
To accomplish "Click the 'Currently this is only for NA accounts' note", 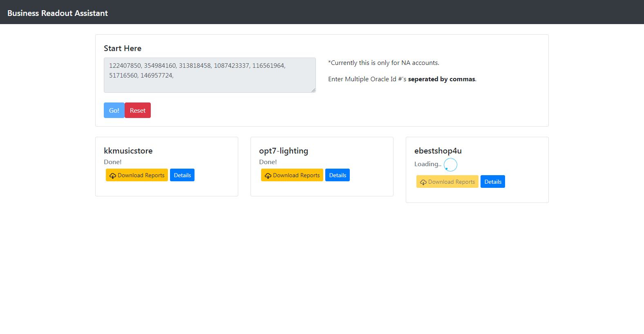I will click(x=384, y=63).
